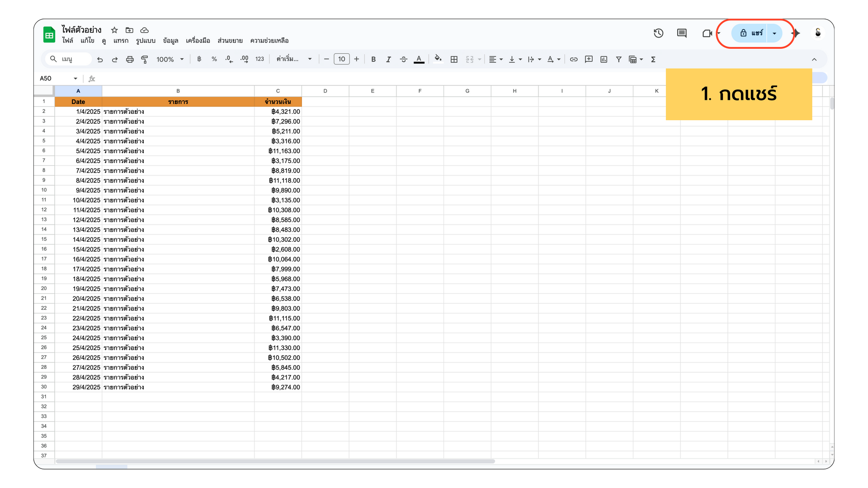Open borders tool
Image resolution: width=868 pixels, height=488 pixels.
pos(454,59)
